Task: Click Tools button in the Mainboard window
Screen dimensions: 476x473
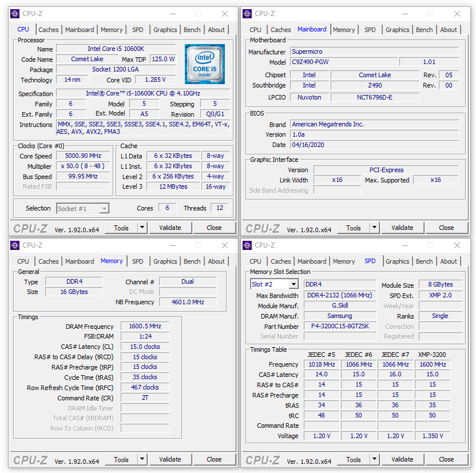Action: tap(354, 228)
